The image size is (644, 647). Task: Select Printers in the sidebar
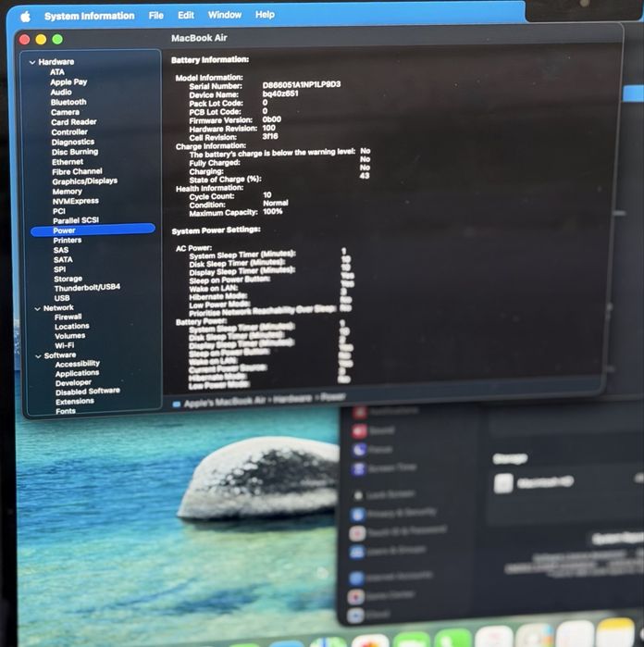coord(68,240)
